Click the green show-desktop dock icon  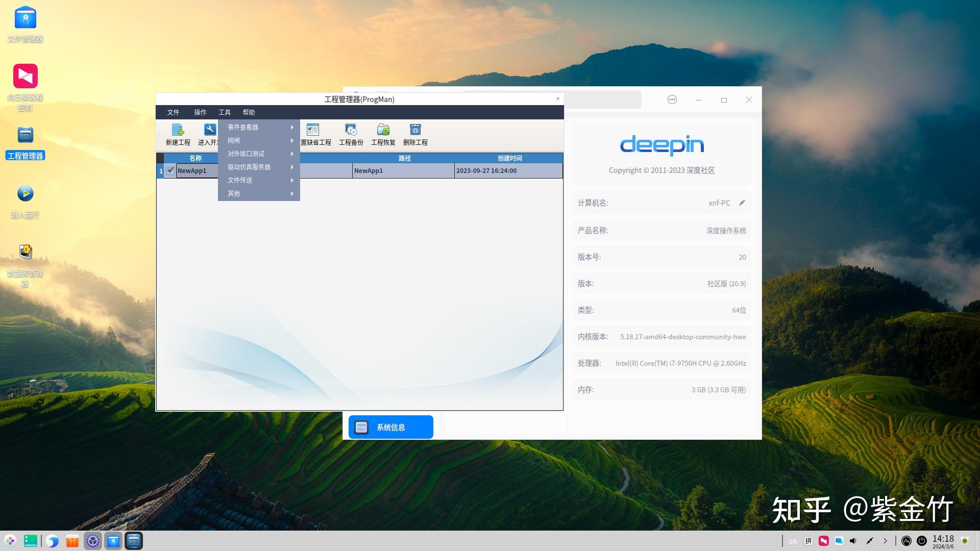(x=31, y=541)
